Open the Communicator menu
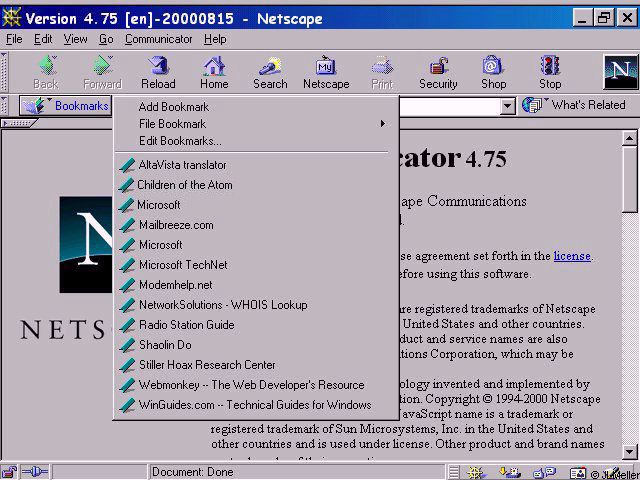This screenshot has height=480, width=640. click(158, 39)
